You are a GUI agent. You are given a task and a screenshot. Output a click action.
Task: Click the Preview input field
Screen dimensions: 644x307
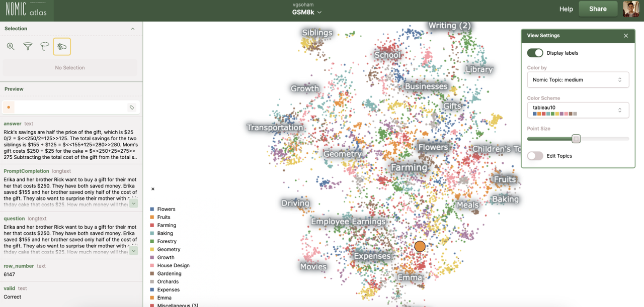tap(71, 108)
